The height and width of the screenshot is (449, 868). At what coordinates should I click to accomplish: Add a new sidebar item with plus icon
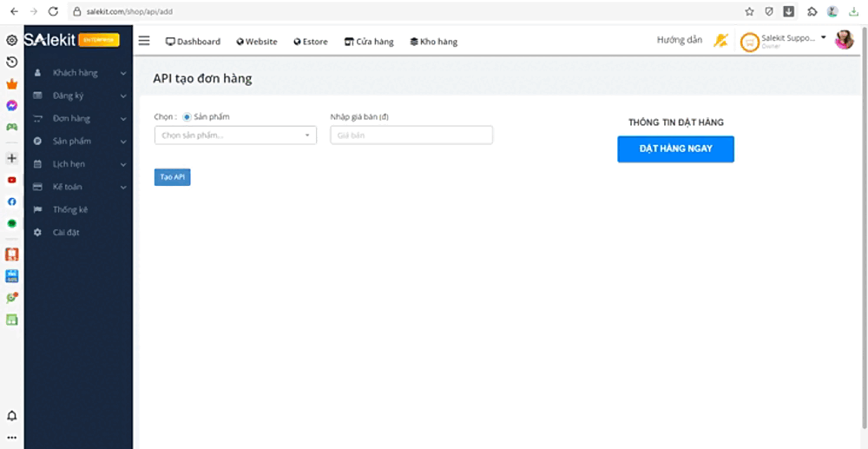pyautogui.click(x=11, y=158)
